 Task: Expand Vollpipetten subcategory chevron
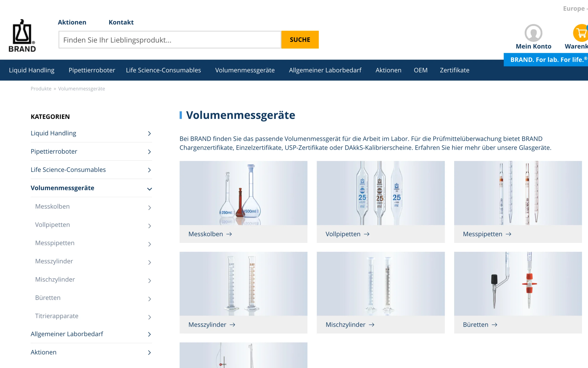150,226
